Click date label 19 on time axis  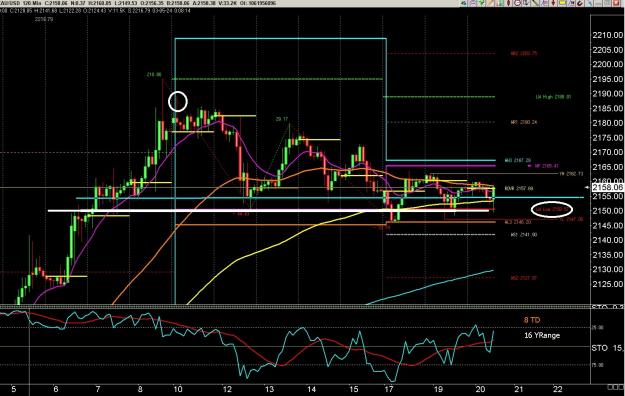click(438, 389)
